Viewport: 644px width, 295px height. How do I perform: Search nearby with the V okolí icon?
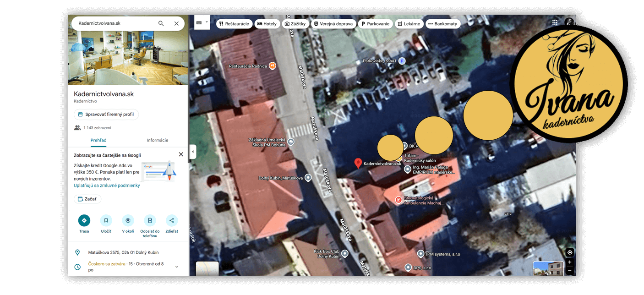(x=128, y=220)
